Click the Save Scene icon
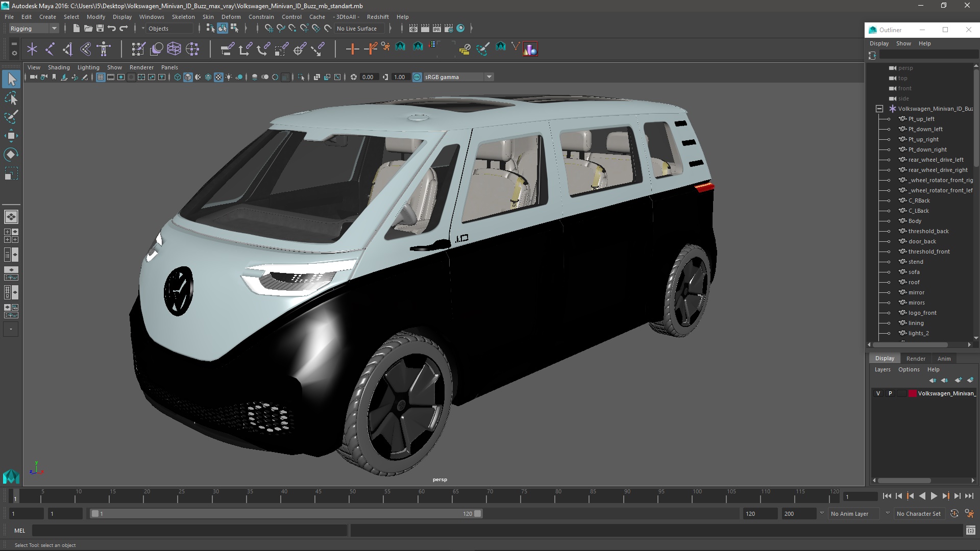The height and width of the screenshot is (551, 980). pyautogui.click(x=100, y=29)
